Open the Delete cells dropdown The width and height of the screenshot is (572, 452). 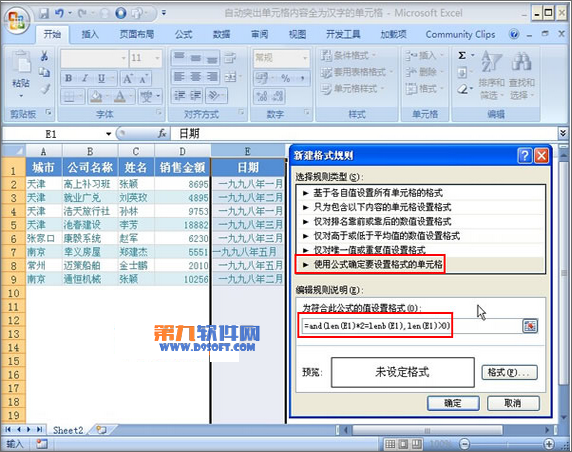(425, 72)
